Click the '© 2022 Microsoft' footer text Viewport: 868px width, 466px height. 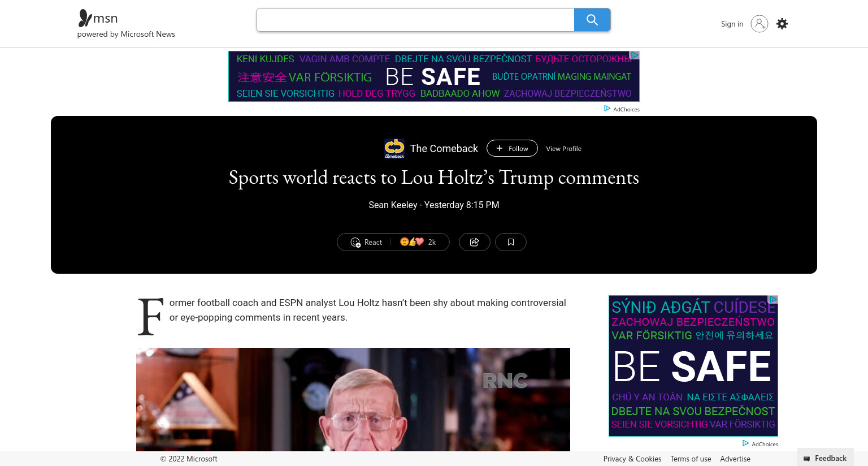coord(189,459)
